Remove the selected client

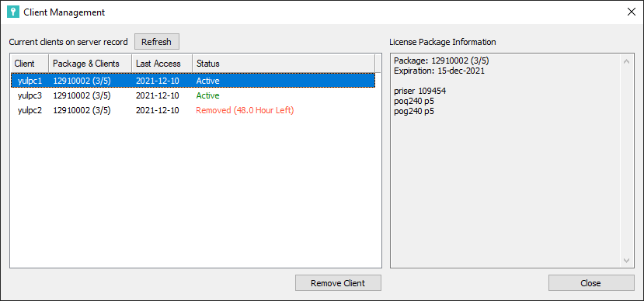coord(338,283)
